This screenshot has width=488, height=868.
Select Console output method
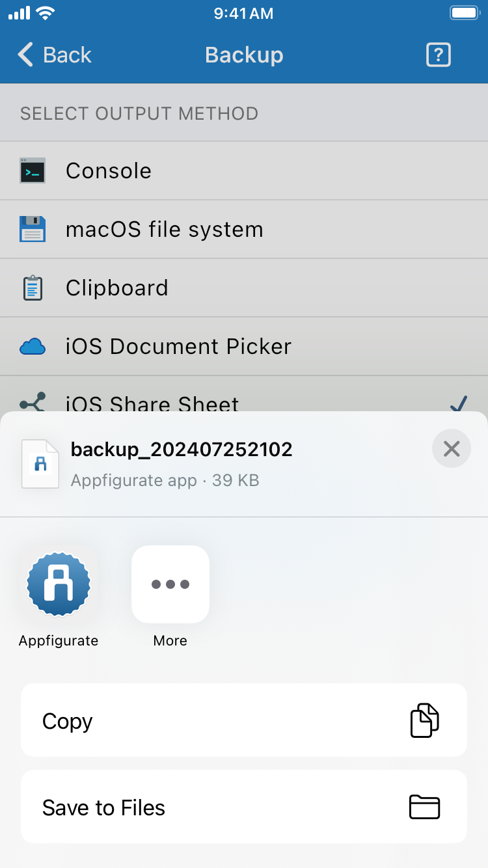244,170
